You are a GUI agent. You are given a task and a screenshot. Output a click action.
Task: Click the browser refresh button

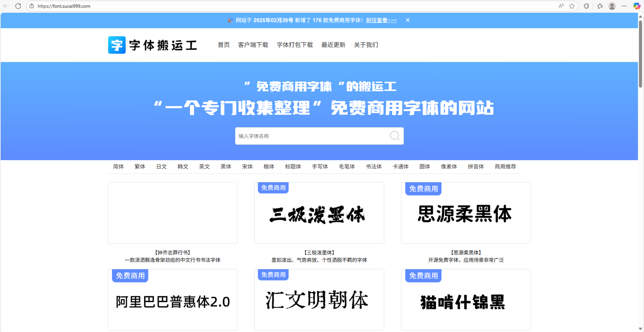point(18,6)
